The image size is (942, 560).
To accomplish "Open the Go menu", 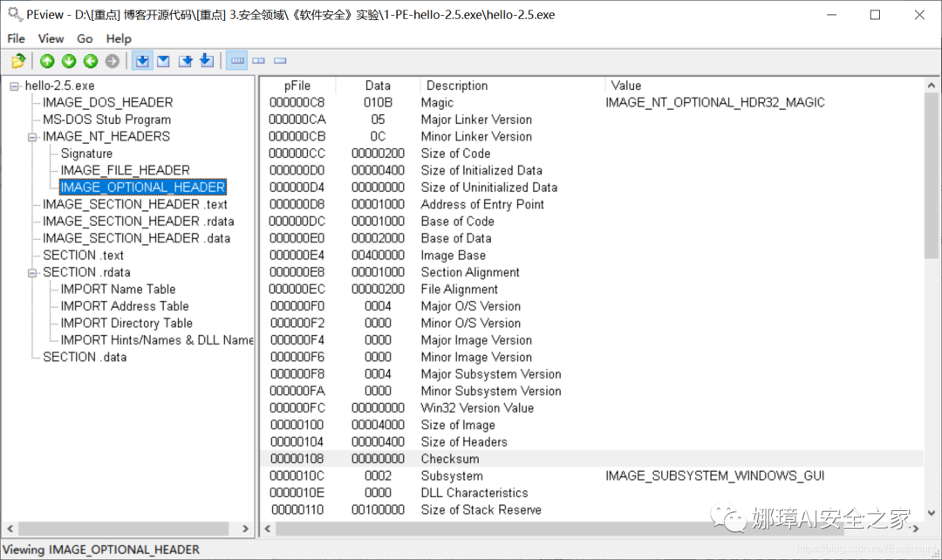I will (85, 38).
